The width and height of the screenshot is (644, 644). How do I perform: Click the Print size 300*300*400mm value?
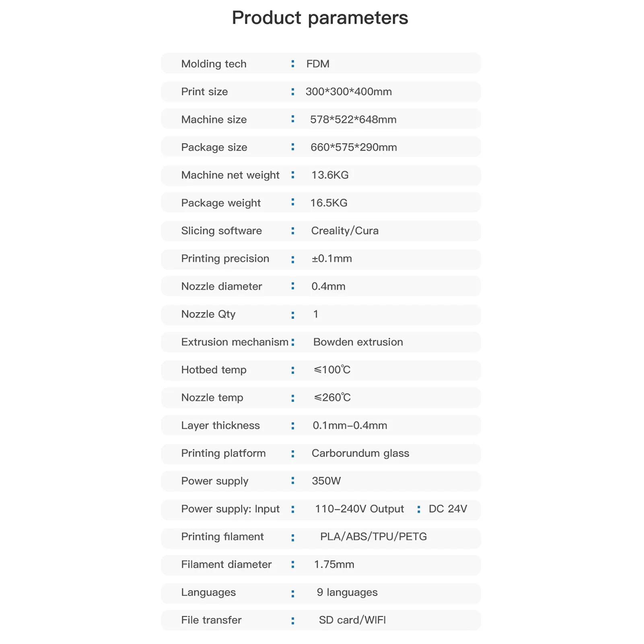[348, 92]
